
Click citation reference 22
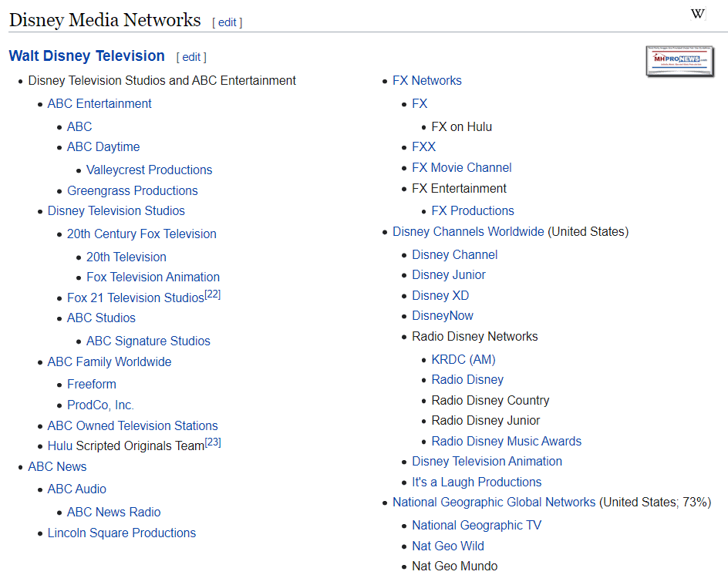(213, 294)
